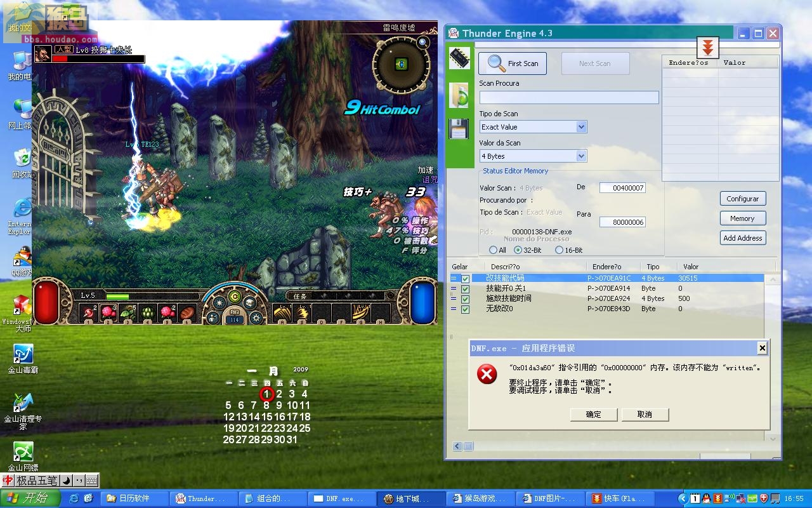This screenshot has height=508, width=812.
Task: Expand hidden system tray icons arrow
Action: [683, 498]
